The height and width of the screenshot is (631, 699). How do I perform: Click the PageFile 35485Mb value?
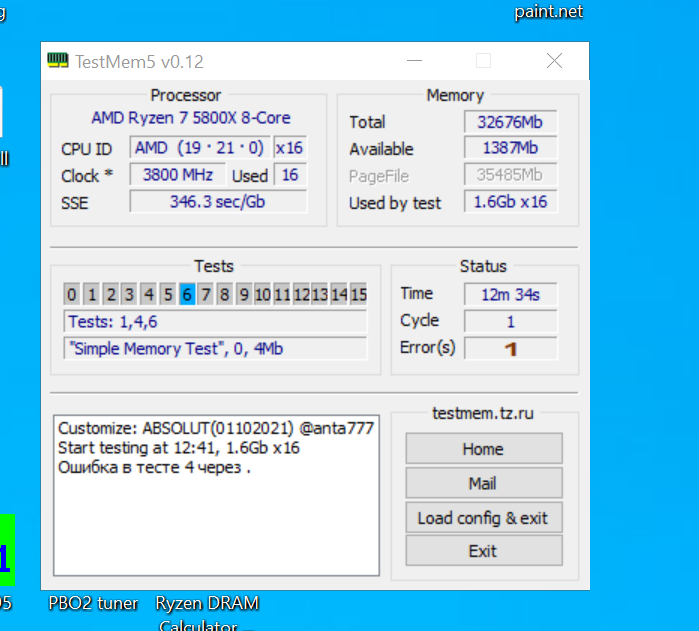click(x=510, y=174)
